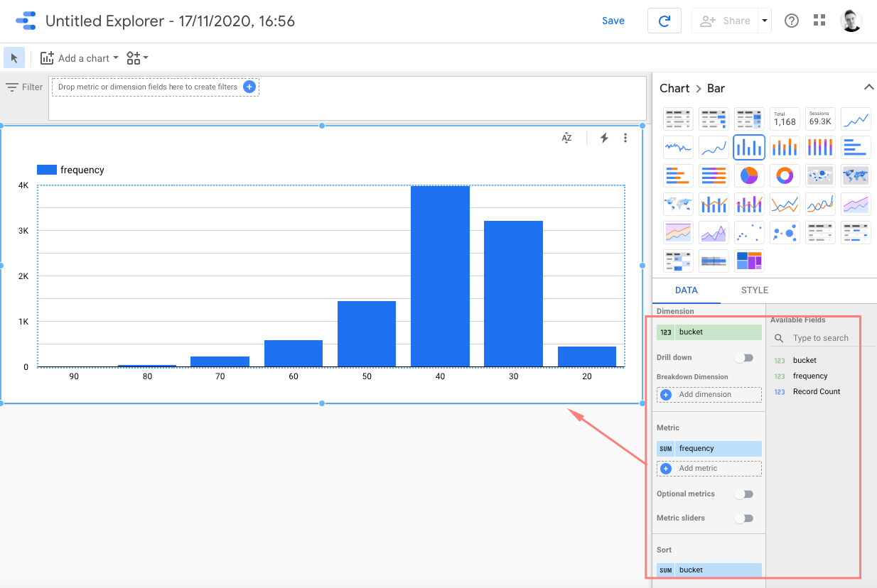Click the help question mark icon
The height and width of the screenshot is (588, 877).
pos(792,21)
